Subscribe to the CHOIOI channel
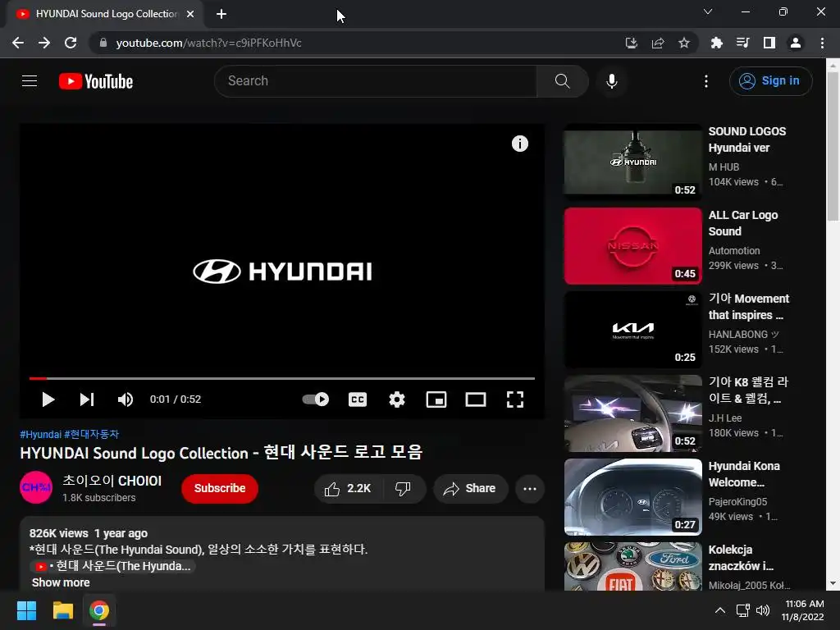The width and height of the screenshot is (840, 630). click(x=220, y=489)
